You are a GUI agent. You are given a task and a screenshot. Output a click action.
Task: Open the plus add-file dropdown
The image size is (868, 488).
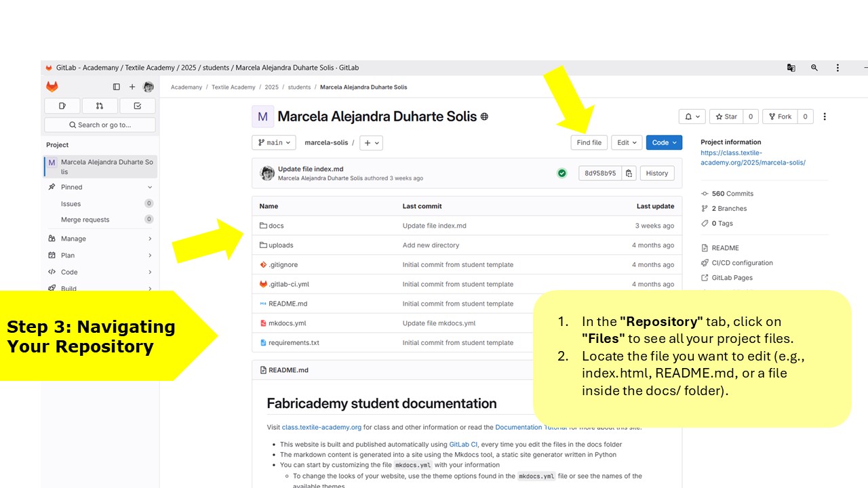tap(371, 142)
